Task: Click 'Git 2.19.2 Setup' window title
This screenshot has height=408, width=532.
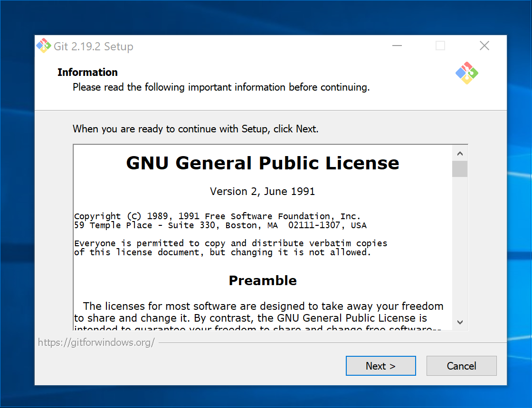Action: 94,46
